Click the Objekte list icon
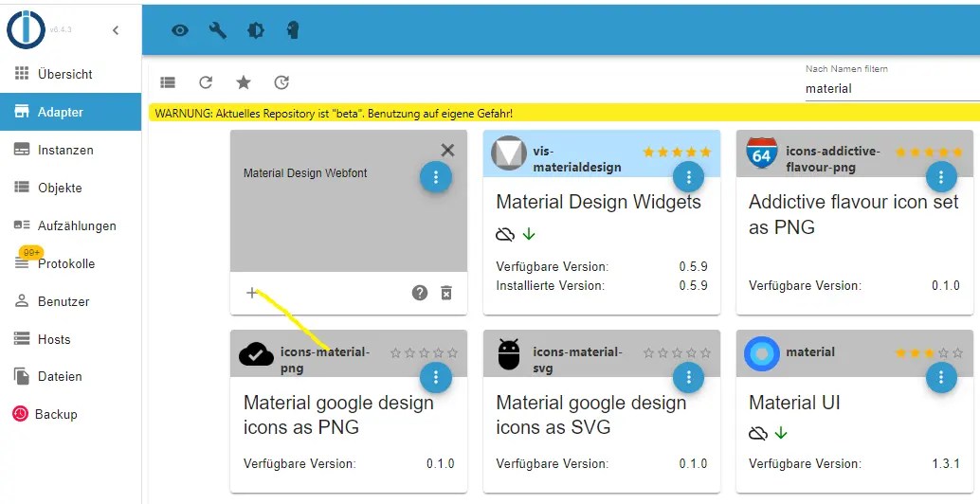 coord(22,187)
